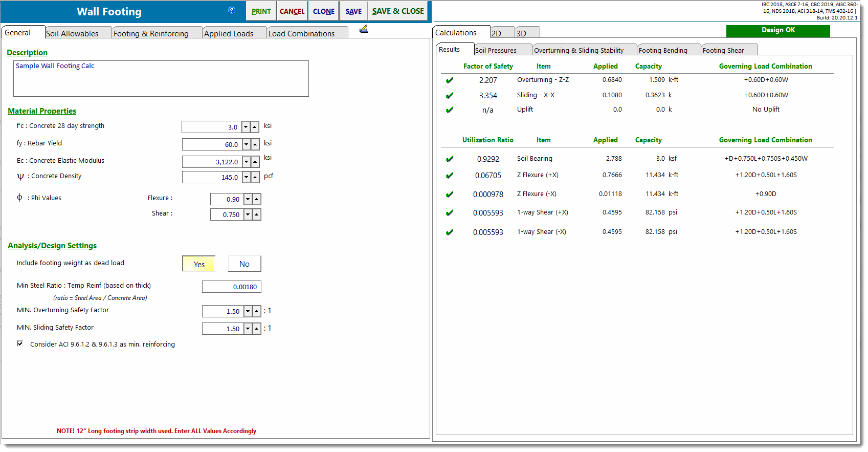Screen dimensions: 868x452
Task: Select Yes for include footing weight
Action: click(199, 264)
